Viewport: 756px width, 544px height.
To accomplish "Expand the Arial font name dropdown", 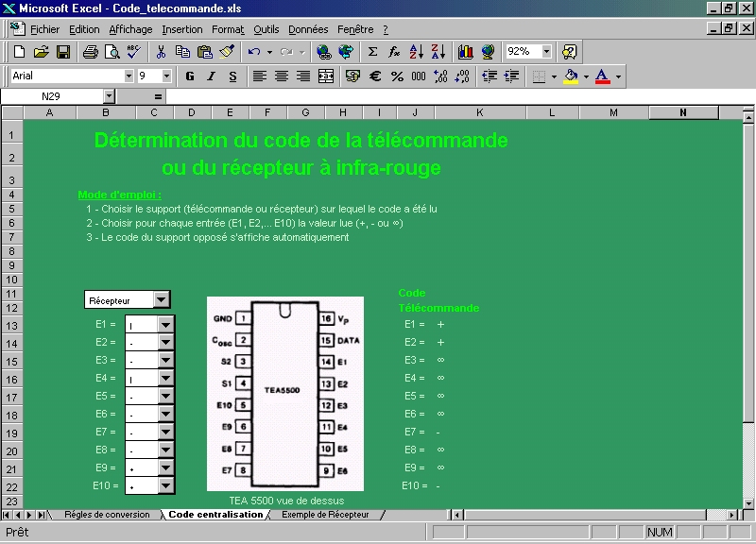I will (129, 76).
